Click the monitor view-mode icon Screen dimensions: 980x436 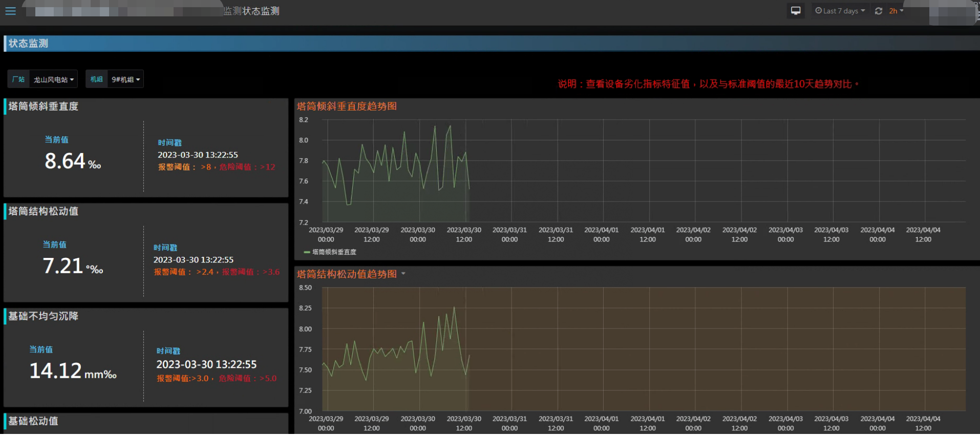pos(796,11)
